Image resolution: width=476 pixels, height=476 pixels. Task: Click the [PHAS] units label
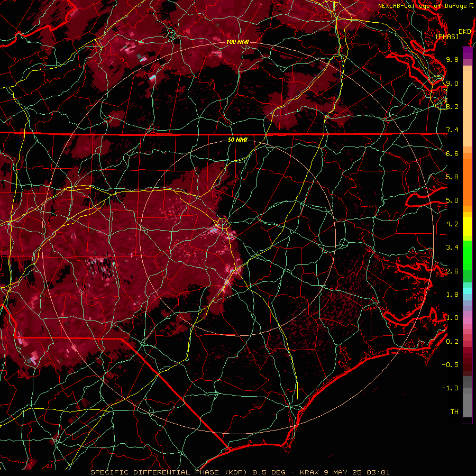coord(447,36)
